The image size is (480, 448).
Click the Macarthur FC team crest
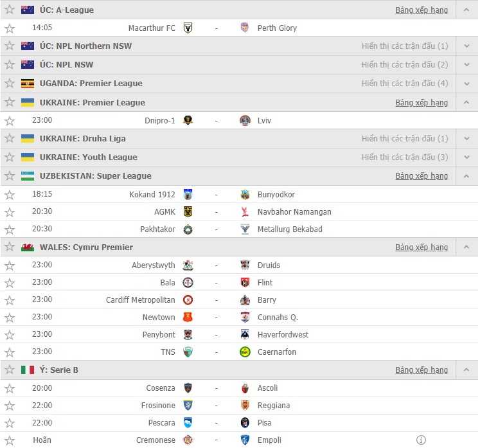188,28
